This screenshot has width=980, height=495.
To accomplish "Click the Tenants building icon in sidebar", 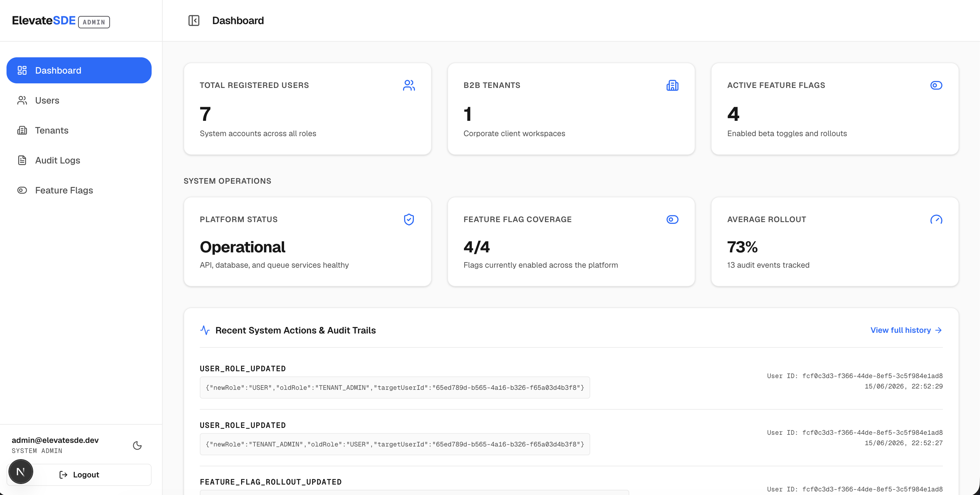I will tap(22, 130).
